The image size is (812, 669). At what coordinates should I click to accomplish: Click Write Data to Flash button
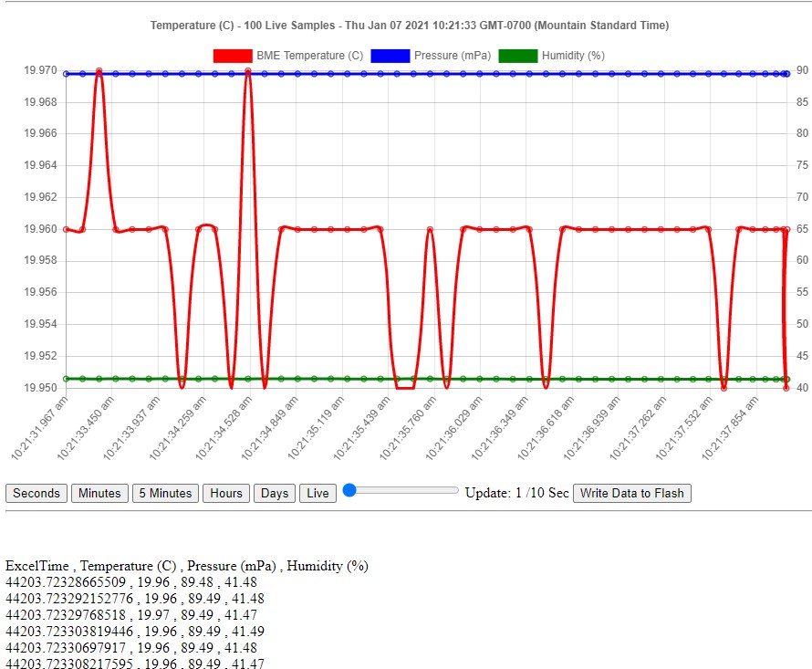click(x=631, y=493)
